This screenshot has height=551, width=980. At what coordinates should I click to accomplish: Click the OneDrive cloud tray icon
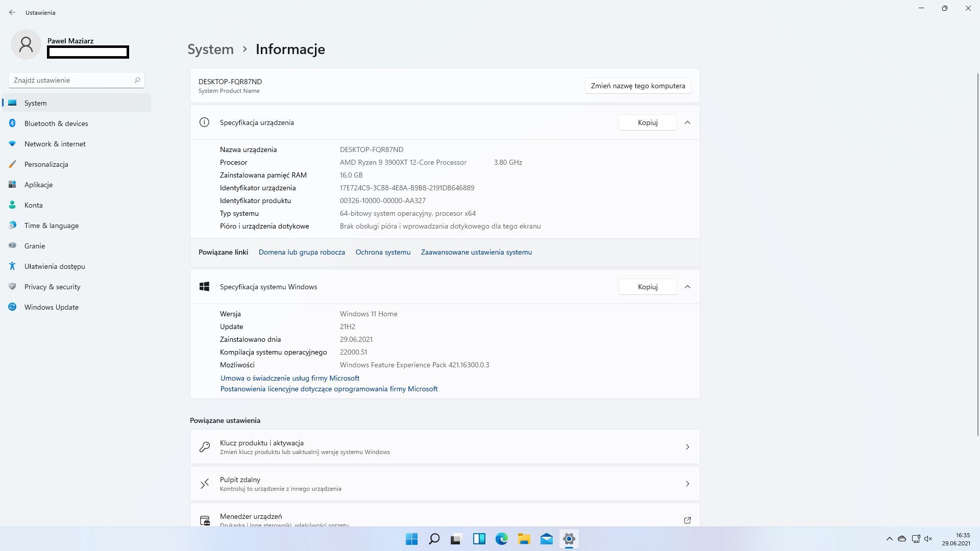coord(902,539)
